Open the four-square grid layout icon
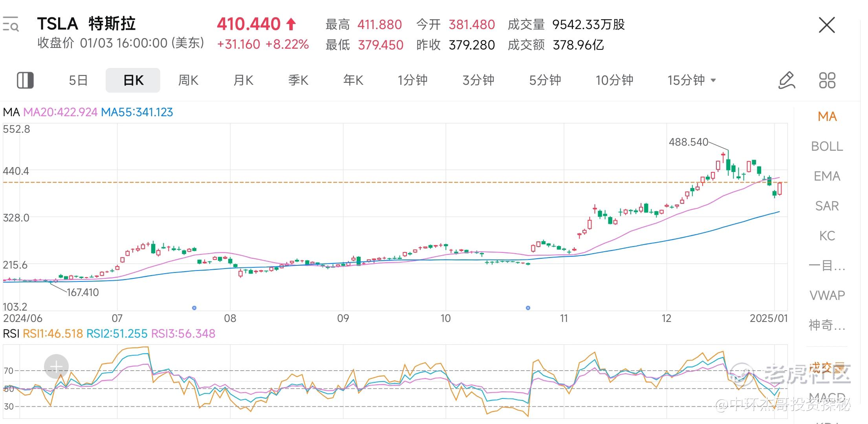The width and height of the screenshot is (868, 424). coord(827,80)
